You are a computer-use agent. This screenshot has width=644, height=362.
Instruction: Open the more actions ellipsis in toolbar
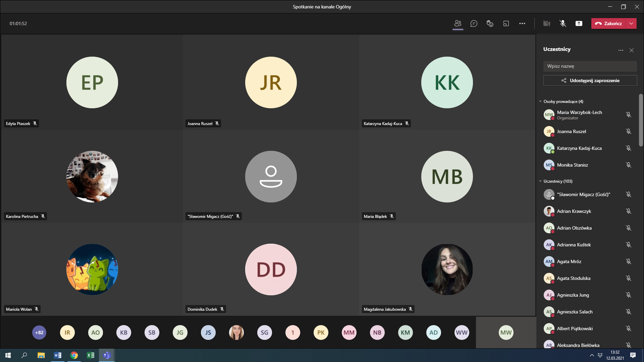[522, 23]
